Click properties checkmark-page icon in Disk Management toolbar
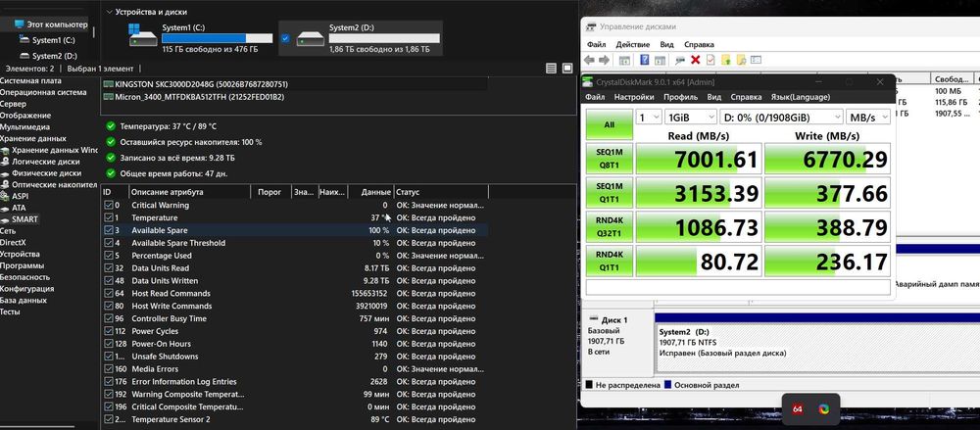 pos(710,60)
